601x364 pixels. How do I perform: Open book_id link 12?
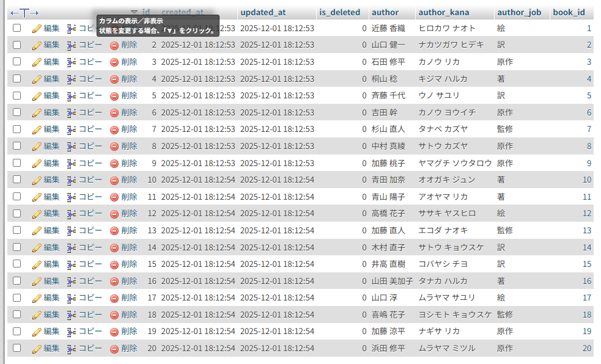pos(587,214)
